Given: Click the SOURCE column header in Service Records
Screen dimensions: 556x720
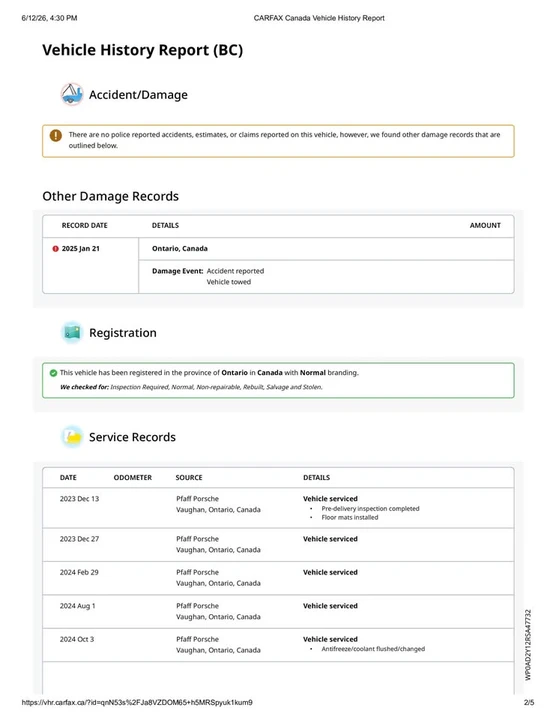Looking at the screenshot, I should click(x=189, y=478).
